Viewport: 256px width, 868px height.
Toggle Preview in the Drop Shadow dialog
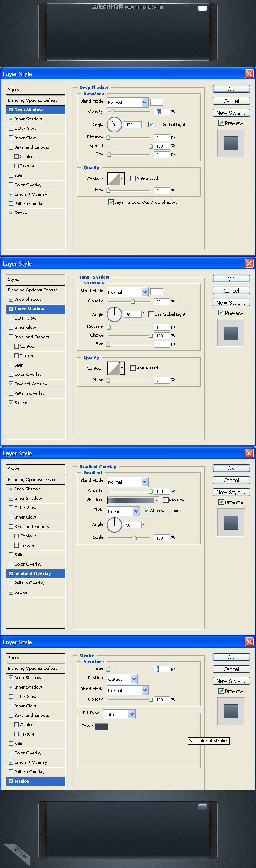[x=221, y=123]
